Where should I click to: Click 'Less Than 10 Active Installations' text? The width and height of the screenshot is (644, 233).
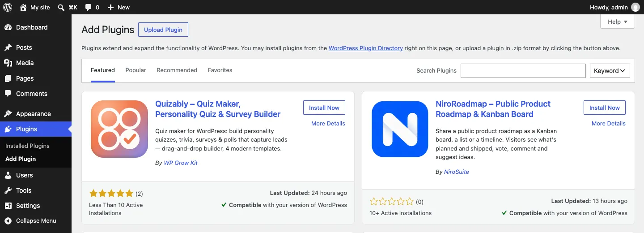(116, 209)
